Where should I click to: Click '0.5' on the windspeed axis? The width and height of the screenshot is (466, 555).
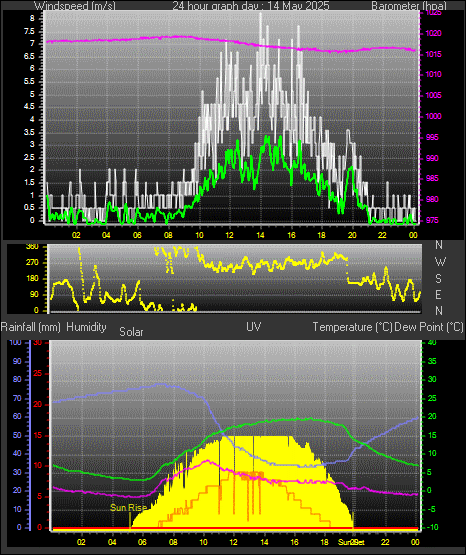click(x=29, y=208)
